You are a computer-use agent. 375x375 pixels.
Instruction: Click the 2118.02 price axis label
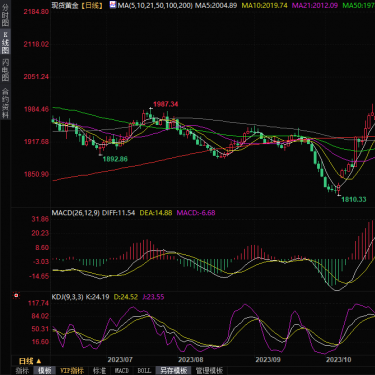tap(36, 44)
